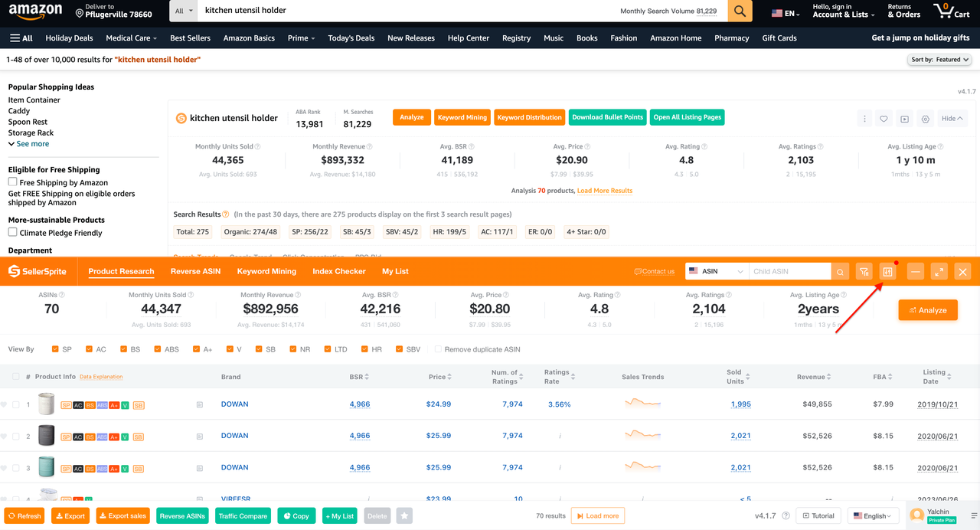Open the Amazon cart
This screenshot has height=530, width=980.
coord(952,11)
